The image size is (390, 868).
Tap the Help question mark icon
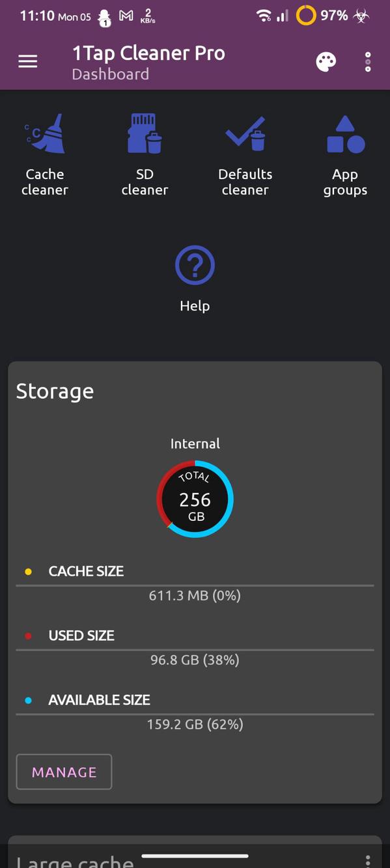194,264
